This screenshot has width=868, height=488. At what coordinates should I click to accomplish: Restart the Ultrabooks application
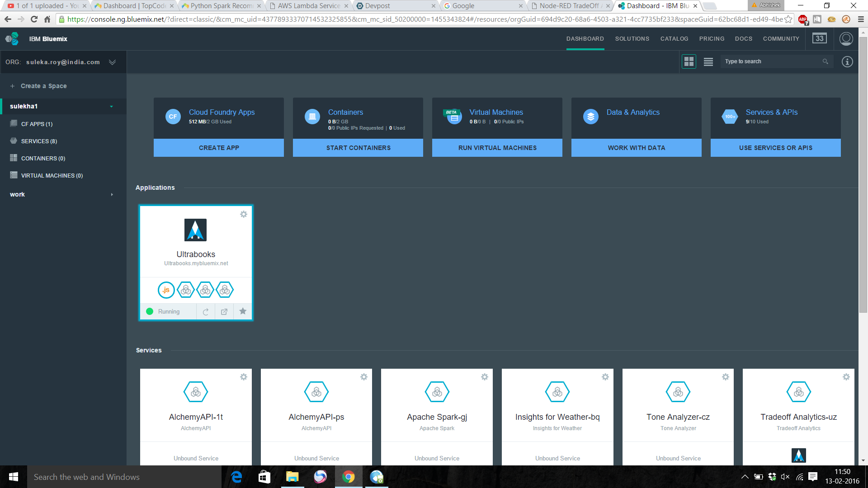click(206, 312)
